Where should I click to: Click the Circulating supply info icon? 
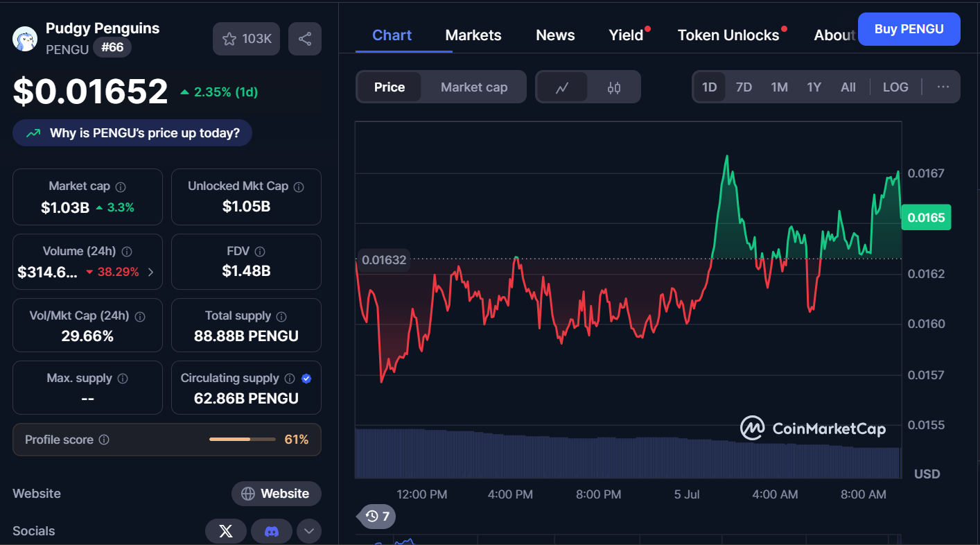(x=290, y=379)
